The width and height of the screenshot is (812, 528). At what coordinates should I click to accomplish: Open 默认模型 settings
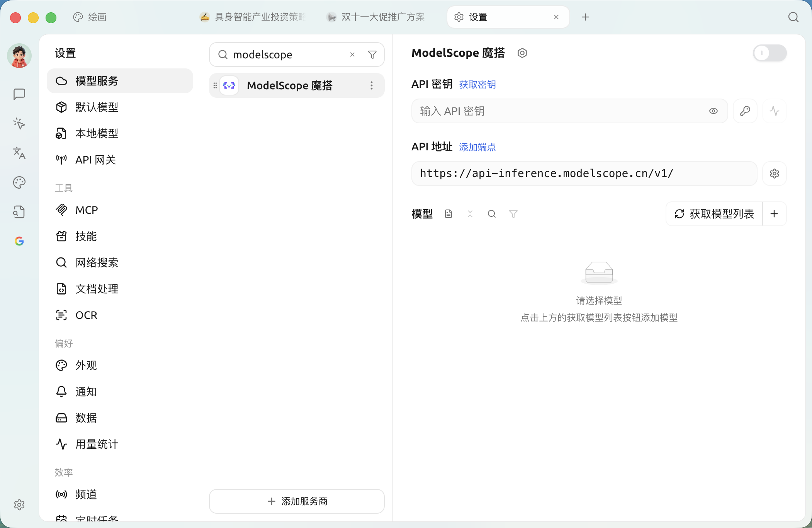pos(120,107)
